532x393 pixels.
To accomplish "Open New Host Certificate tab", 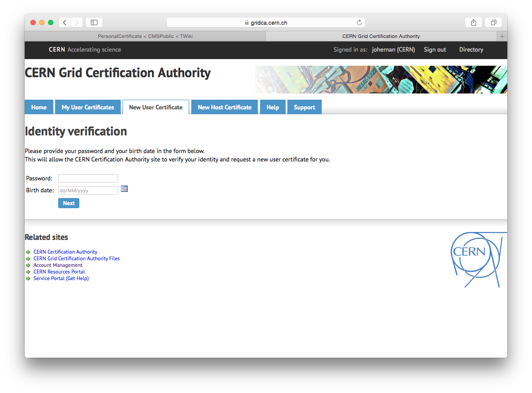I will point(225,107).
